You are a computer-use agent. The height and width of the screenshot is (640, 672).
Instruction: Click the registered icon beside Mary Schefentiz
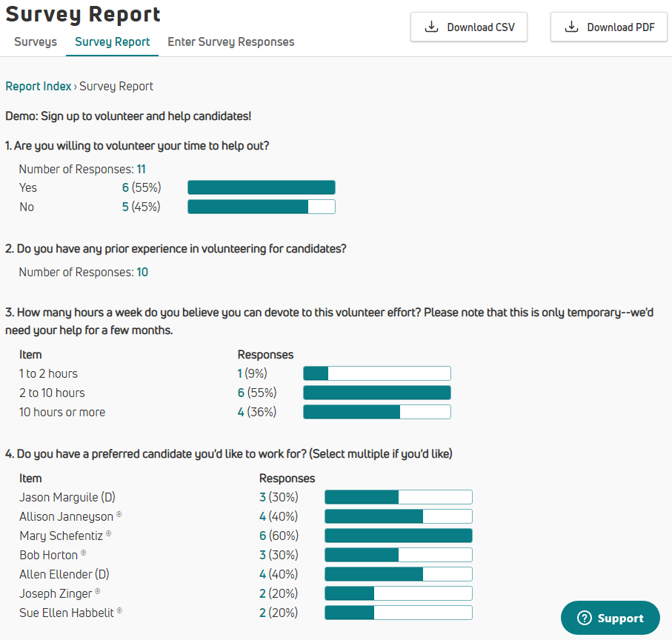click(109, 533)
